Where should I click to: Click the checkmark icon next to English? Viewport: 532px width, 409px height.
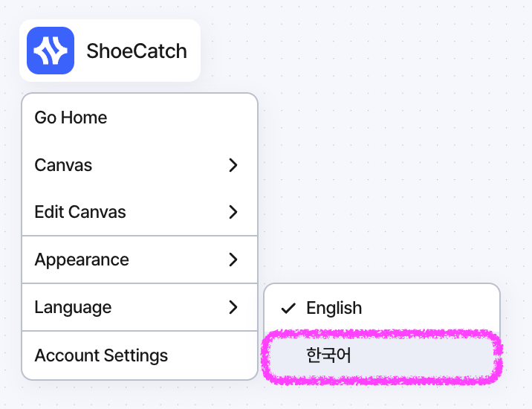point(288,308)
